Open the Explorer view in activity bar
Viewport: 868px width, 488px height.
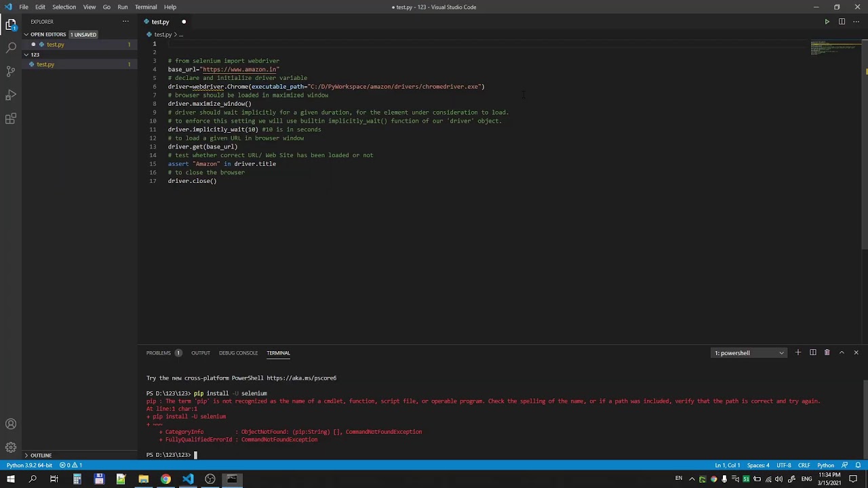pyautogui.click(x=11, y=26)
